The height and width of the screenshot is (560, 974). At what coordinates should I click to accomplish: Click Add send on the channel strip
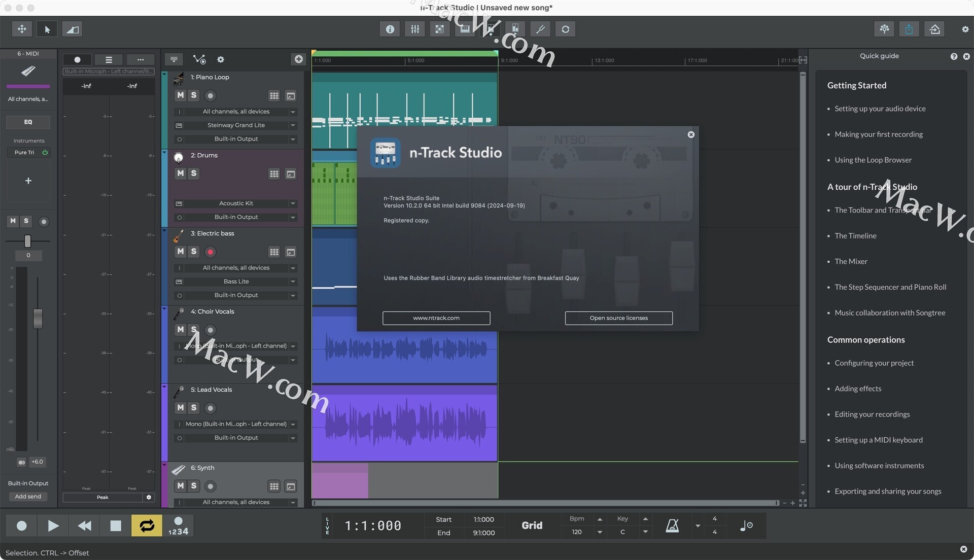28,497
